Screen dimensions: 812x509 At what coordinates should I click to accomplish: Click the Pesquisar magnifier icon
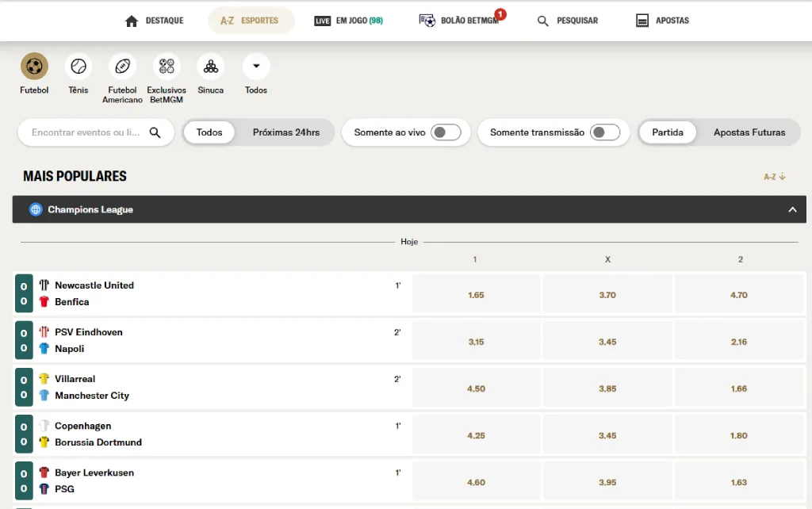(541, 21)
